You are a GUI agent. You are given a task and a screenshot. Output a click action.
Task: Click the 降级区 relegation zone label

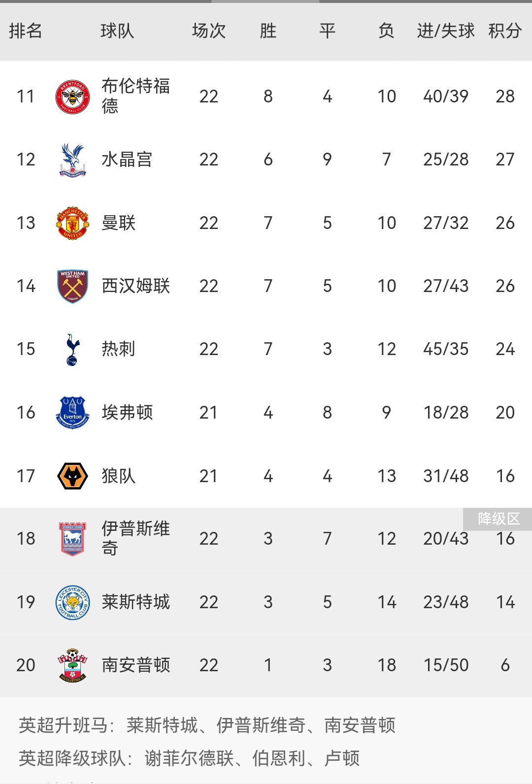[499, 519]
